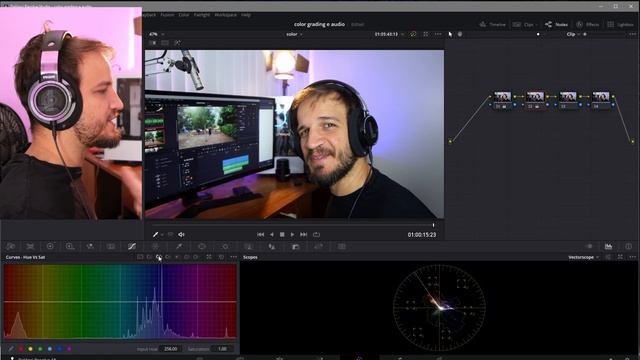640x360 pixels.
Task: Open the qualifier picker tool dropdown arrow
Action: 162,235
